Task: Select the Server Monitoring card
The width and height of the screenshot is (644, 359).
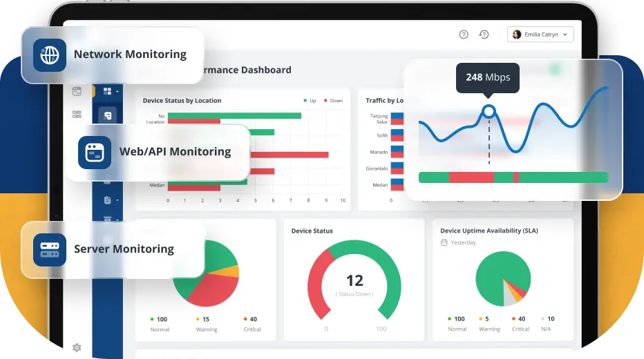Action: point(113,250)
